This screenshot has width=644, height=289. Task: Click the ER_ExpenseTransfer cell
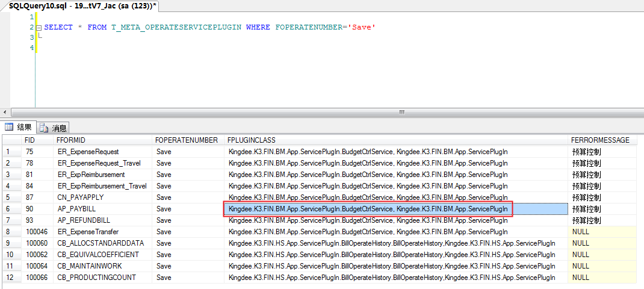[103, 232]
